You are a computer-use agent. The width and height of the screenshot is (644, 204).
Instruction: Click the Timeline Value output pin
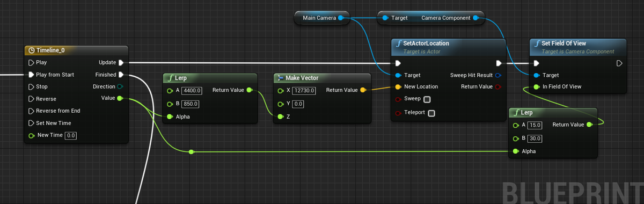click(x=120, y=98)
